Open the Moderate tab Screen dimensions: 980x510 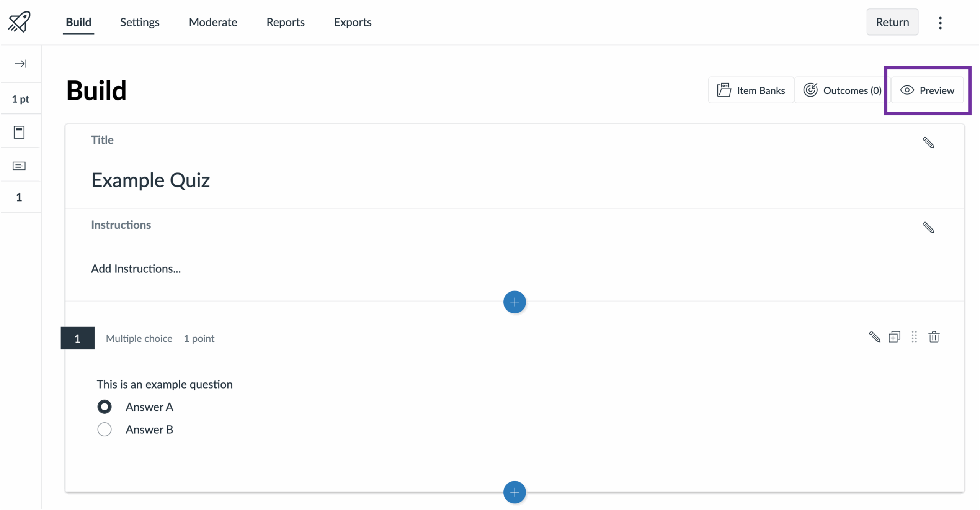(x=213, y=22)
